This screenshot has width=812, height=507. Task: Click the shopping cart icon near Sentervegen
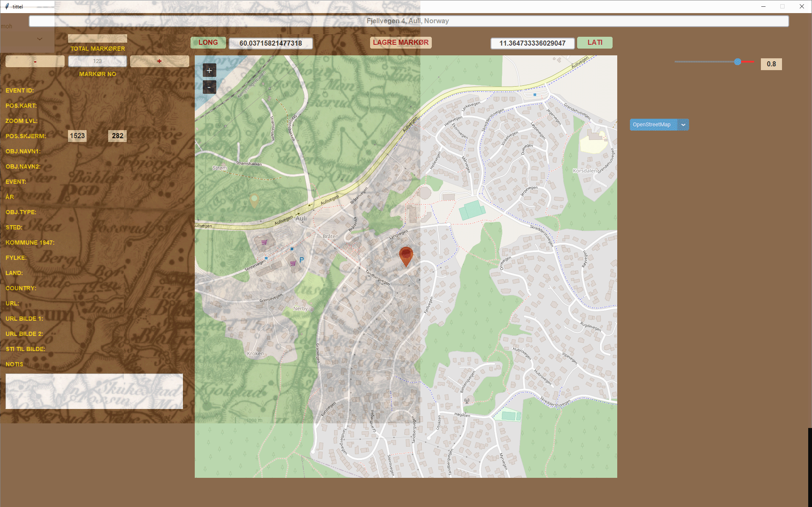coord(264,242)
